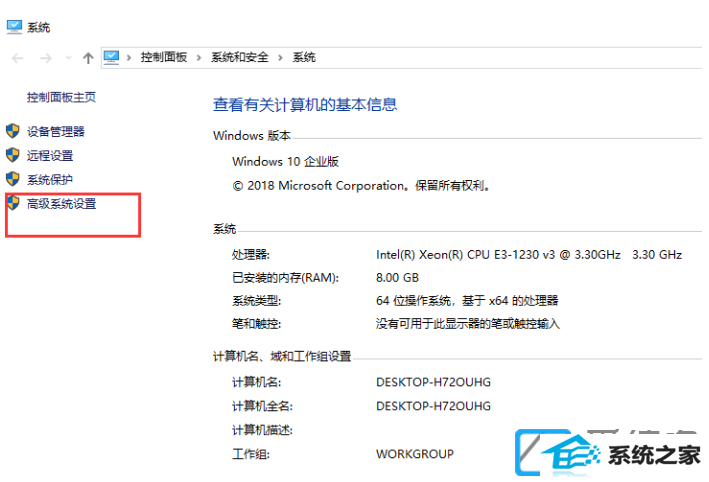
Task: Open 设备管理器 link
Action: (x=56, y=132)
